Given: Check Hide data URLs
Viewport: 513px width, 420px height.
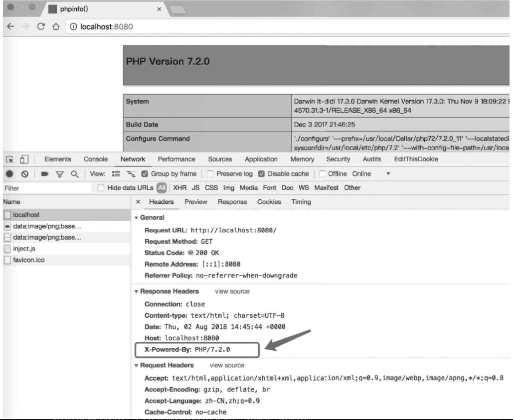Looking at the screenshot, I should [101, 188].
